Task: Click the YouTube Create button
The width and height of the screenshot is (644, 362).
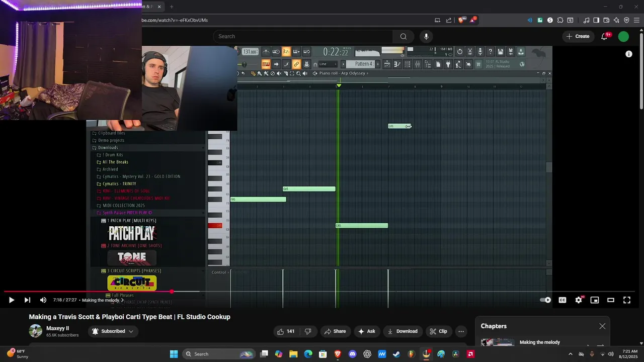Action: 578,36
